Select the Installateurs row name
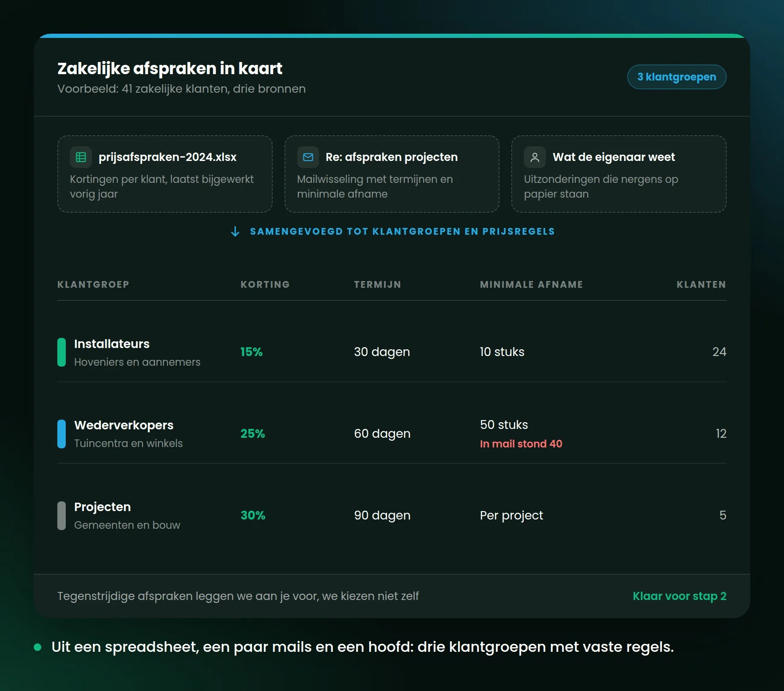 coord(112,344)
